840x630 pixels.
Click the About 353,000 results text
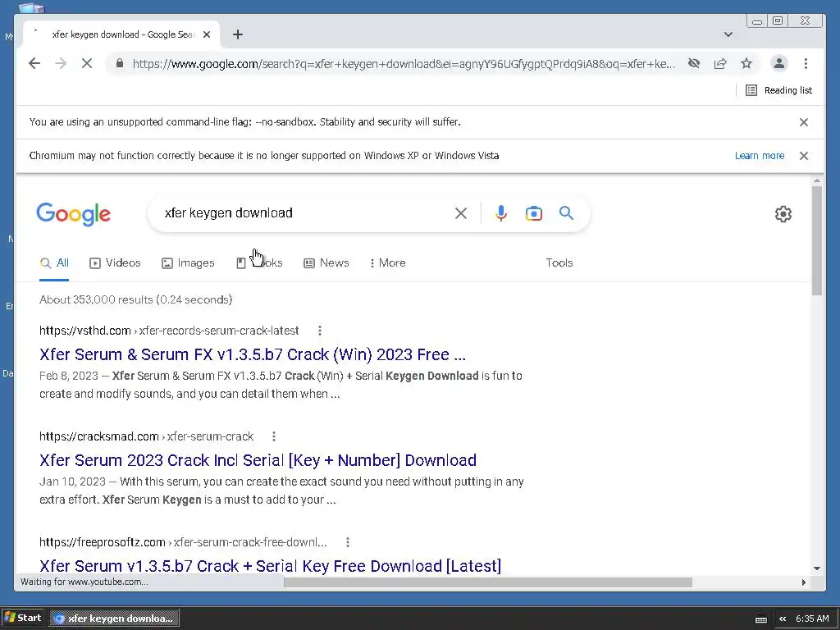135,299
